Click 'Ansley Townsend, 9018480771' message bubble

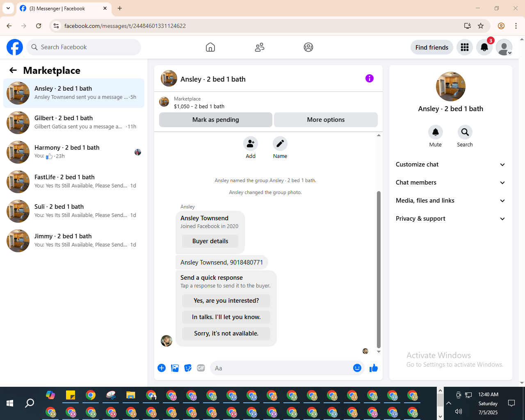tap(221, 262)
